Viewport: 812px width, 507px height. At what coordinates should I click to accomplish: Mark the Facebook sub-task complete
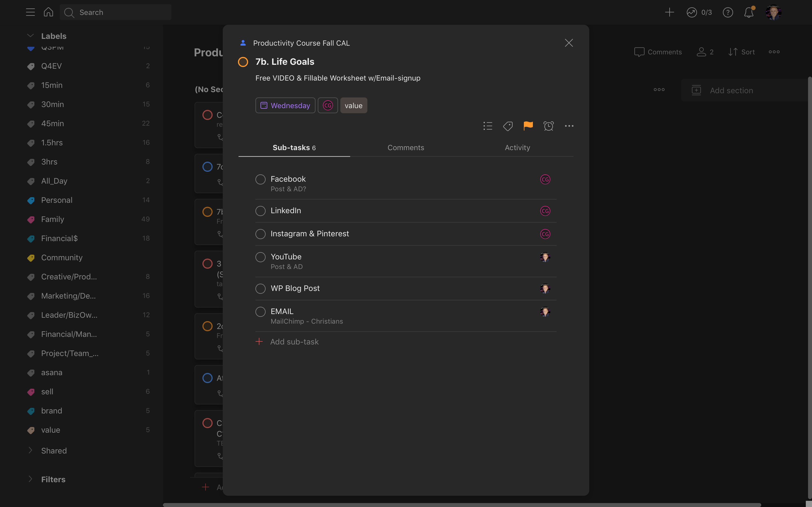(261, 179)
